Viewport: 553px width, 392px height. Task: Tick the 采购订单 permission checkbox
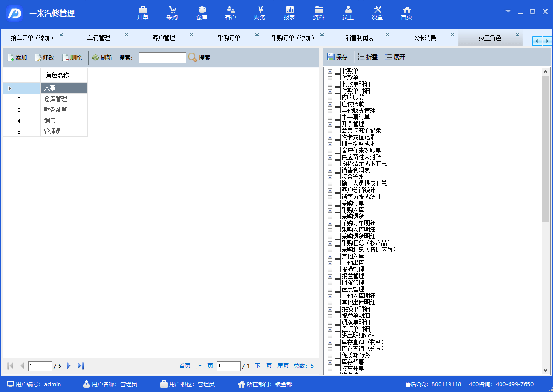click(337, 203)
